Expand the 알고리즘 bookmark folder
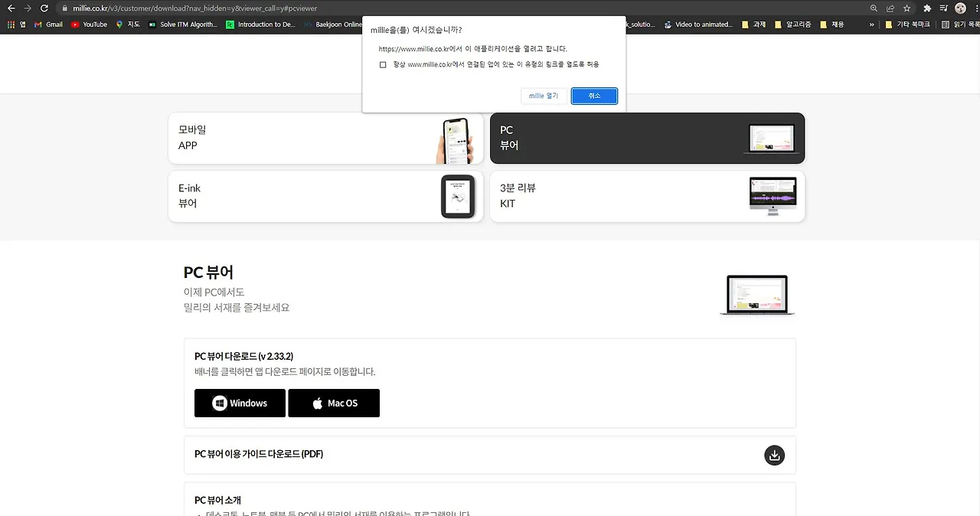Image resolution: width=980 pixels, height=516 pixels. tap(793, 24)
